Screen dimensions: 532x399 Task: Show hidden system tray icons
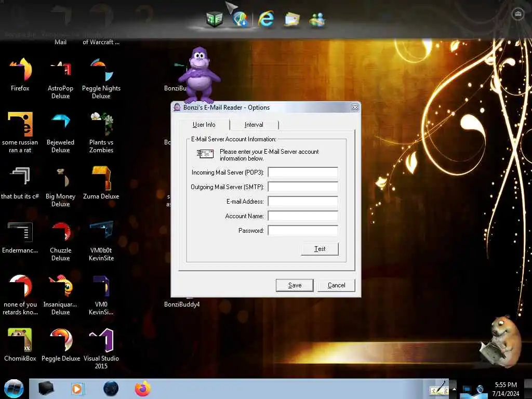(454, 389)
